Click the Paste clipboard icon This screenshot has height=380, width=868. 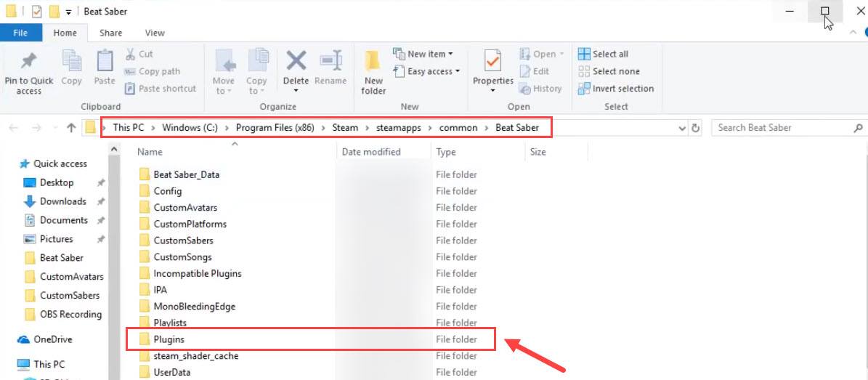click(105, 63)
